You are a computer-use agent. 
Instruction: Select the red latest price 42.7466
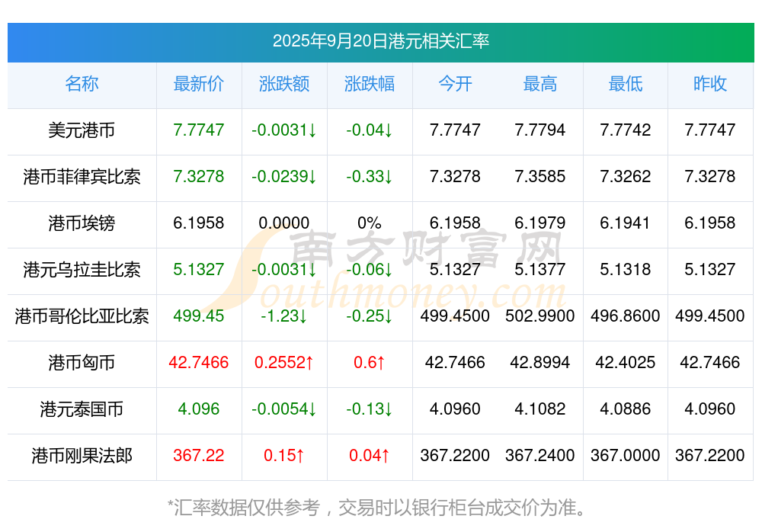(x=199, y=362)
